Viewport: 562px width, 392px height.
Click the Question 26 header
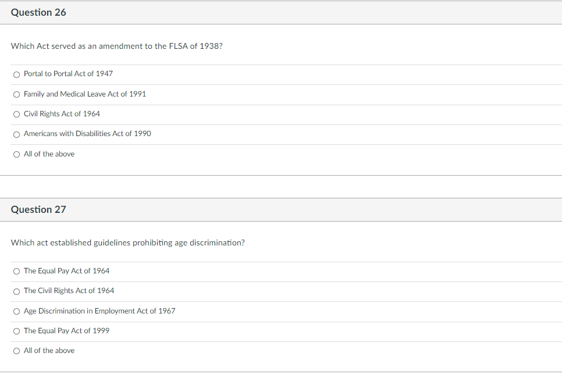pyautogui.click(x=38, y=12)
